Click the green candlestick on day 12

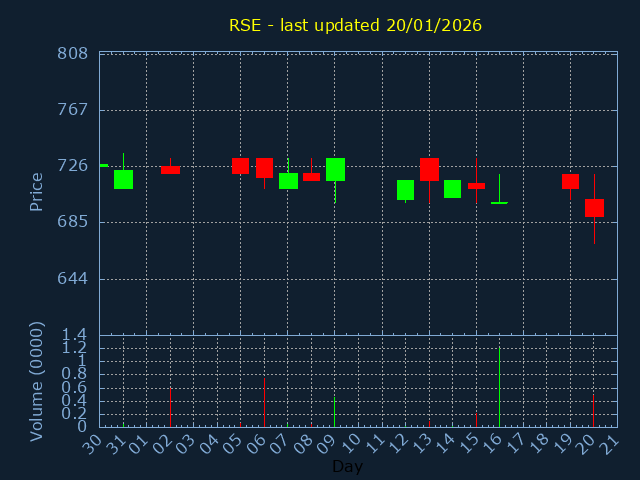[x=405, y=190]
